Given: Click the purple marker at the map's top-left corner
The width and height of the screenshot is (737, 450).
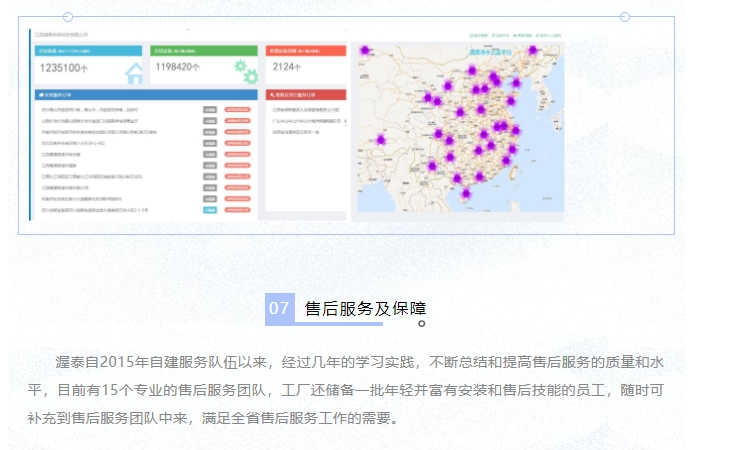Looking at the screenshot, I should [364, 50].
